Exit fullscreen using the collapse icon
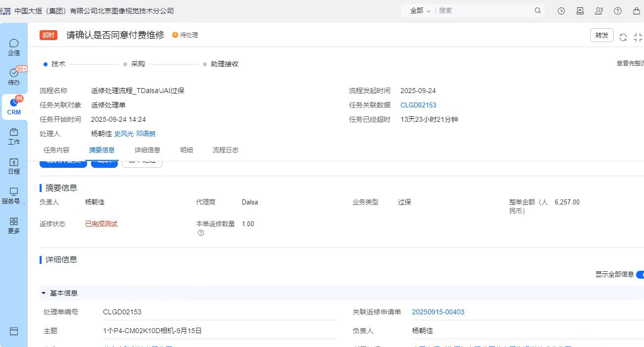 [638, 37]
